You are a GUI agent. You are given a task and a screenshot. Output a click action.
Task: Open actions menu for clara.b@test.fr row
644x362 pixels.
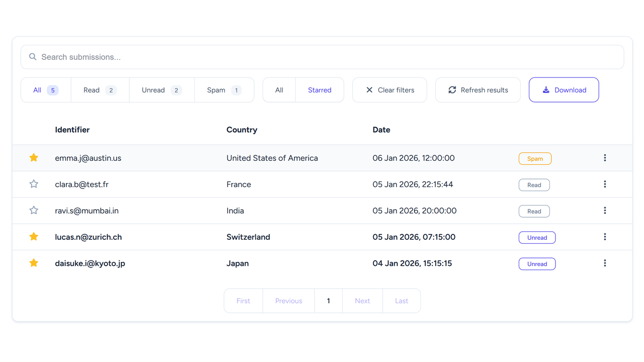605,185
